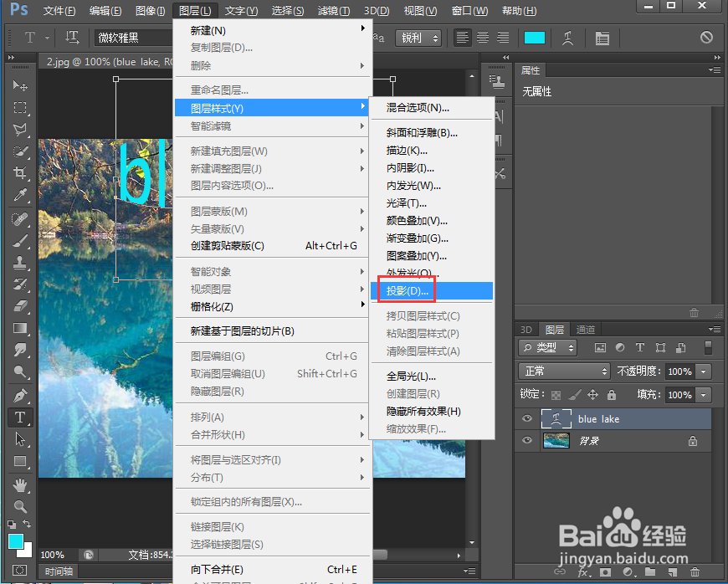Expand the 新建(N) submenu
The height and width of the screenshot is (584, 728).
coord(272,31)
